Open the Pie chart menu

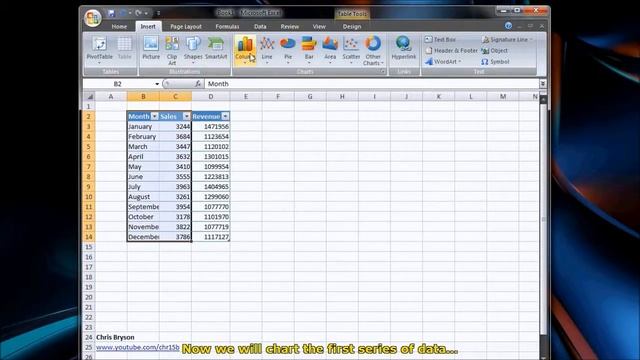pyautogui.click(x=288, y=50)
